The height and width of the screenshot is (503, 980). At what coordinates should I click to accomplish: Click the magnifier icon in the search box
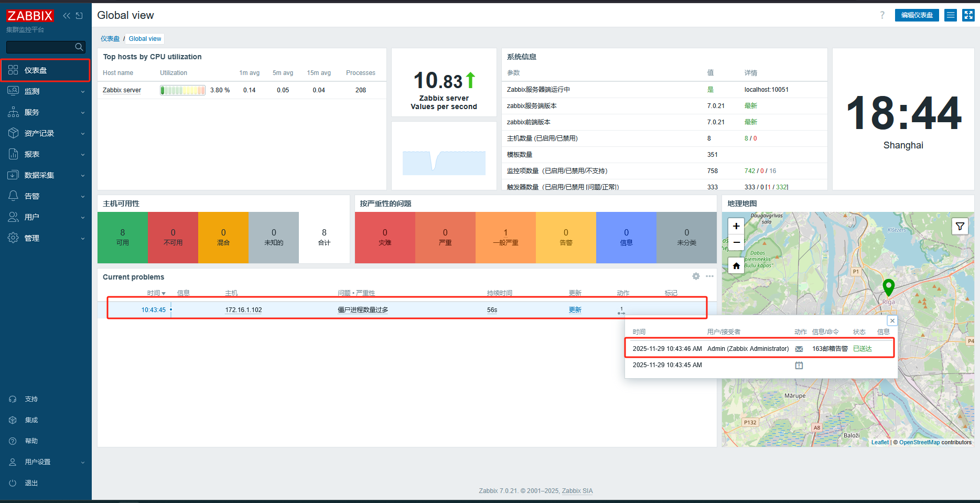(x=79, y=47)
